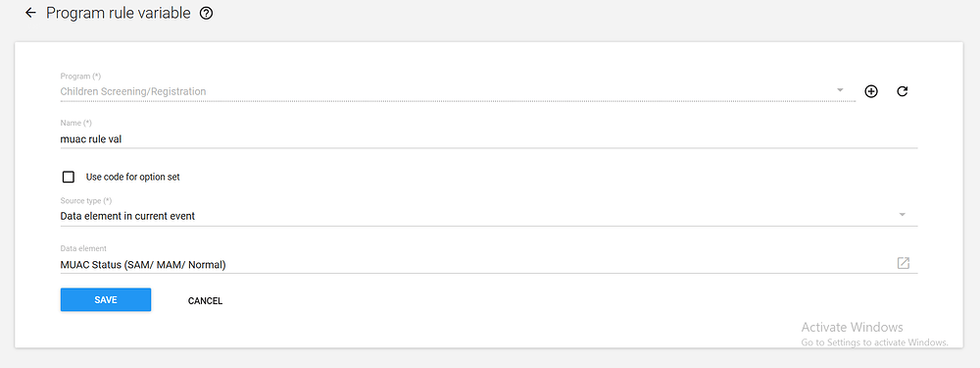980x368 pixels.
Task: Click the MUAC Status data element field
Action: coord(489,265)
